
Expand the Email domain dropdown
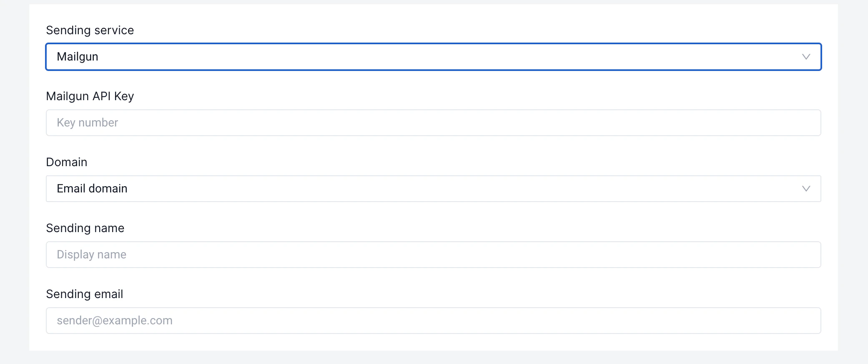coord(434,189)
